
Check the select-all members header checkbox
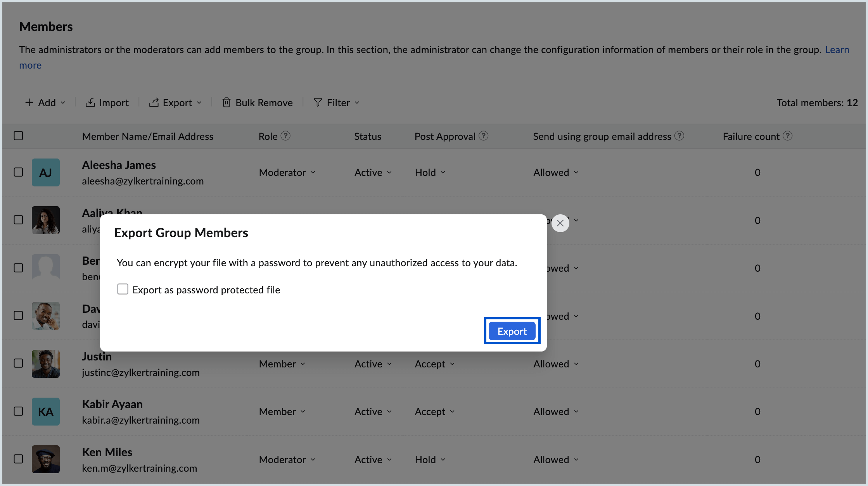tap(18, 136)
